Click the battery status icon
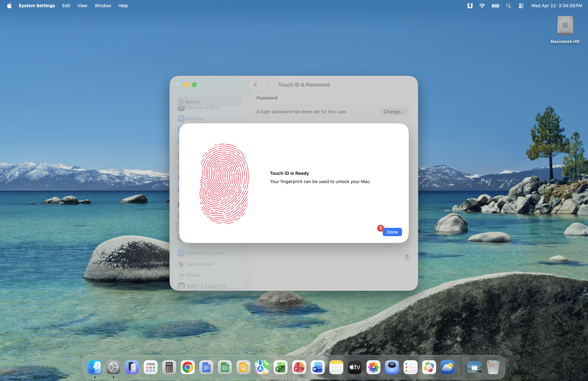This screenshot has height=381, width=588. pyautogui.click(x=495, y=6)
